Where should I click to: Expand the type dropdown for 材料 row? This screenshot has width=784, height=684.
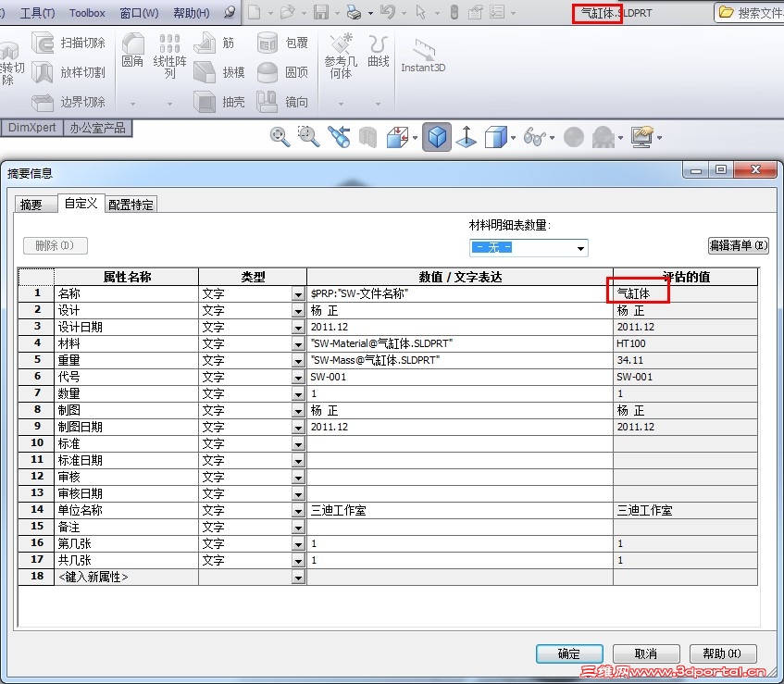(x=298, y=342)
